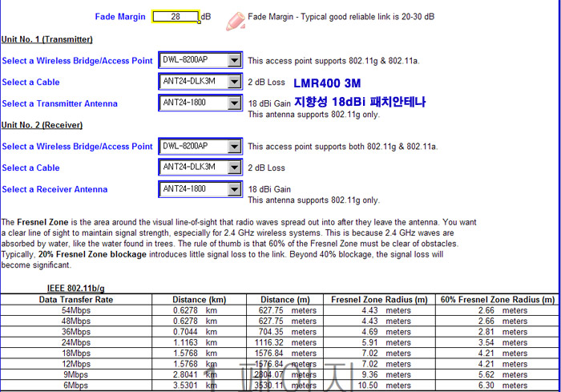Click the 0.7044 km distance cell

pyautogui.click(x=200, y=332)
